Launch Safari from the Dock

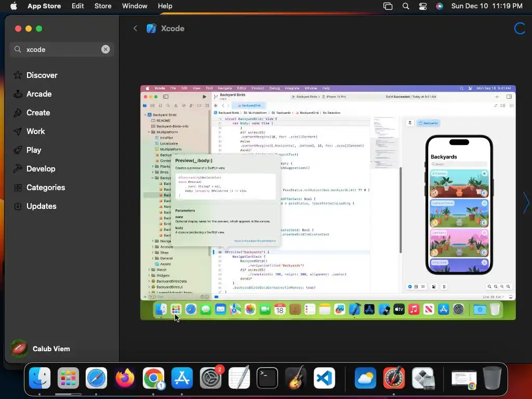(96, 378)
